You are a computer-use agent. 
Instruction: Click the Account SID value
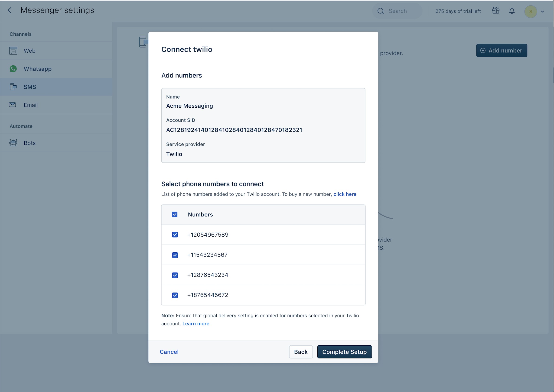[x=234, y=130]
